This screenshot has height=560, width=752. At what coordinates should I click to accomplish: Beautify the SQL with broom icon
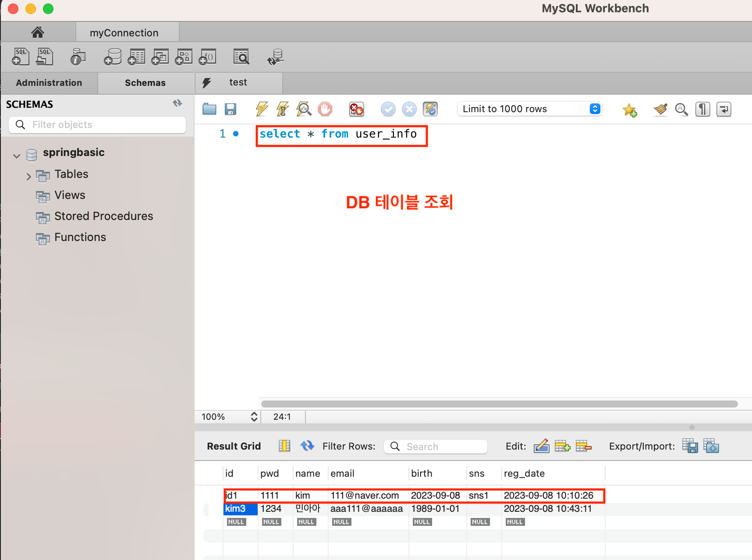tap(660, 109)
